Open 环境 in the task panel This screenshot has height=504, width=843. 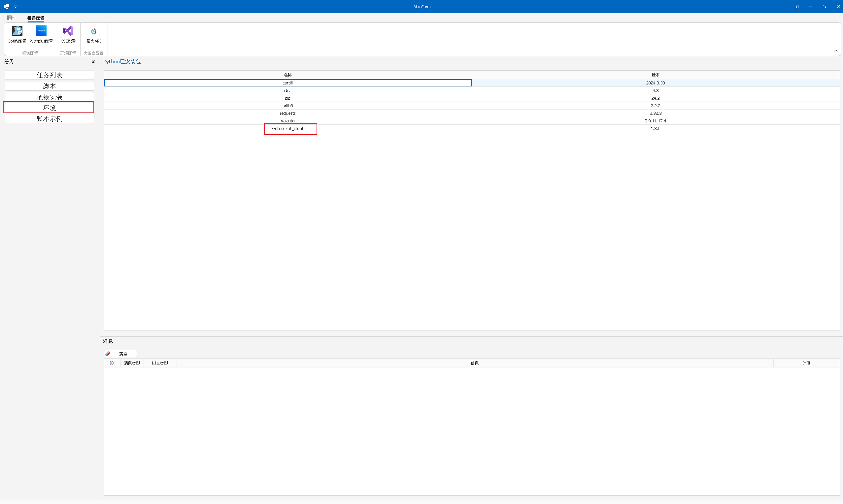pos(50,108)
